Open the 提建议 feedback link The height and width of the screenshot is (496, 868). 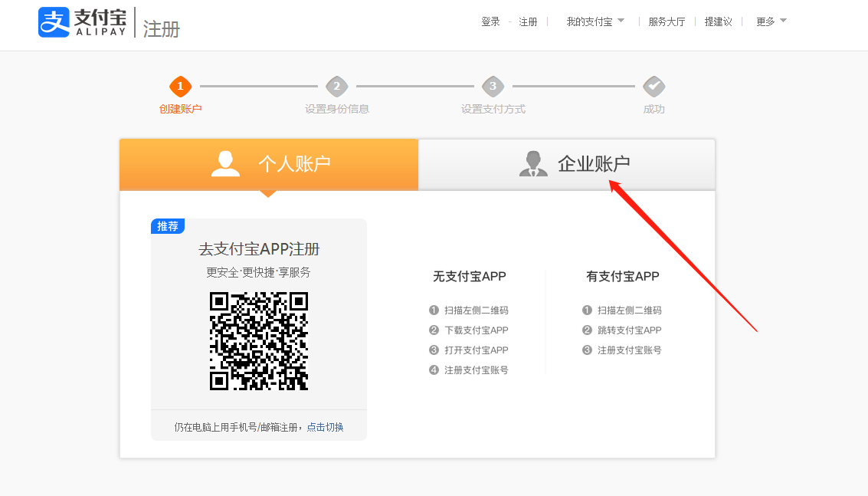719,21
